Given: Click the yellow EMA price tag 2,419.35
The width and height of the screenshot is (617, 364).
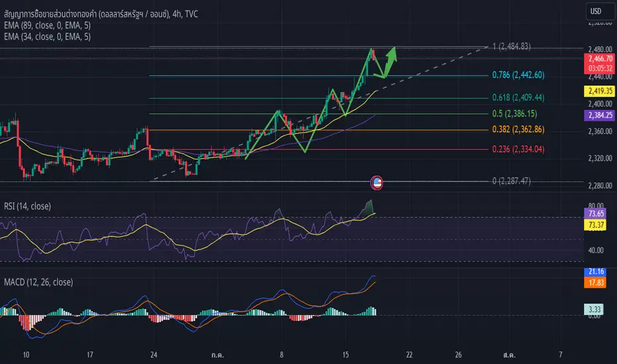Looking at the screenshot, I should tap(600, 91).
